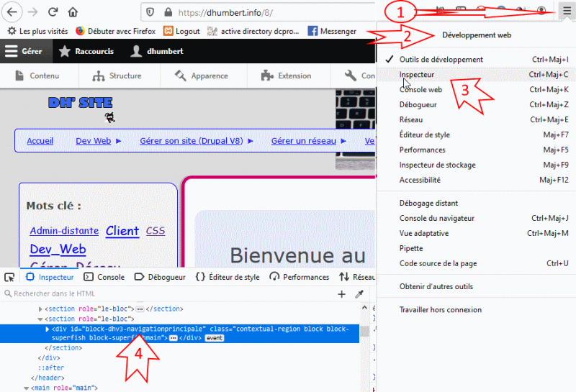576x392 pixels.
Task: Click the browser reload button
Action: pyautogui.click(x=53, y=12)
